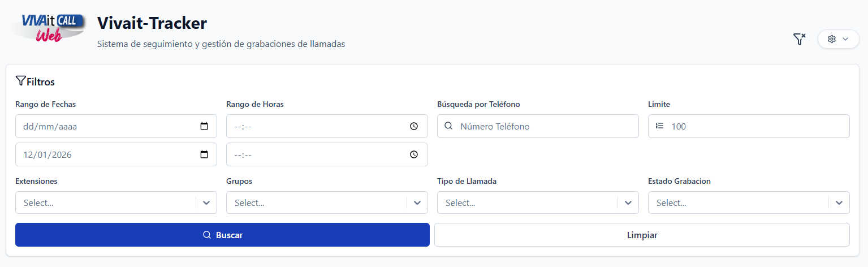Click the first Rango de Horas field
Image resolution: width=868 pixels, height=267 pixels.
point(317,127)
